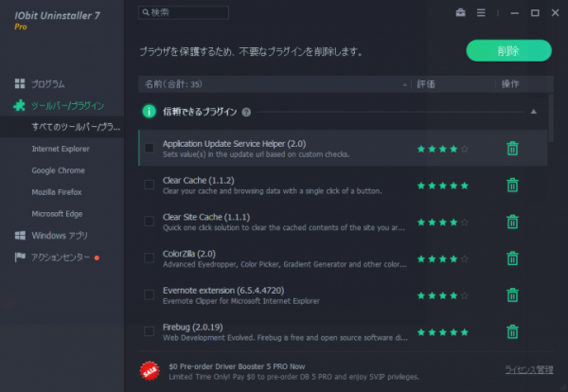
Task: Check the Evernote extension checkbox
Action: (149, 294)
